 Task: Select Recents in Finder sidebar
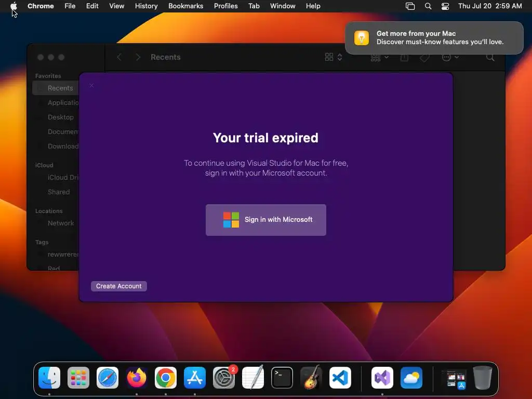[56, 88]
